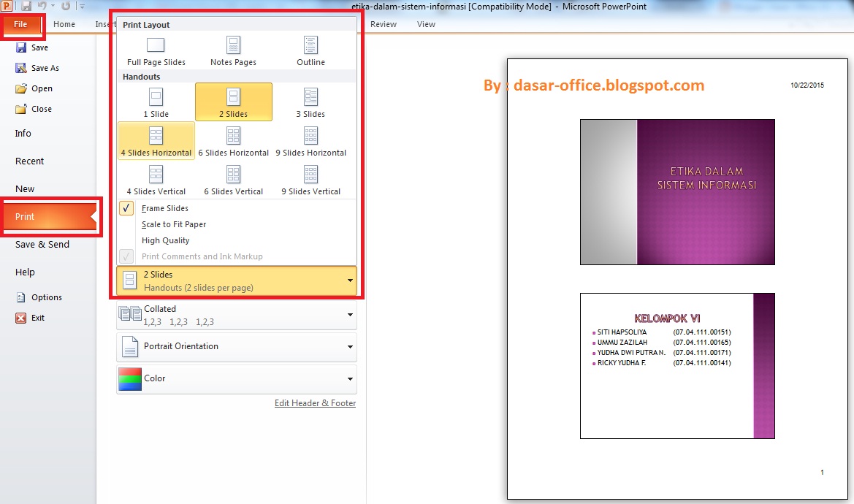854x504 pixels.
Task: Select the Print backstage section
Action: (49, 217)
